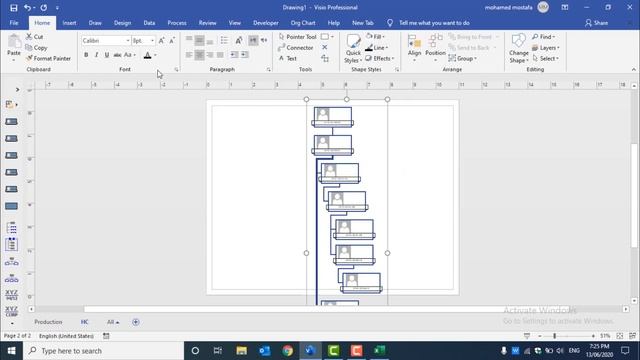The height and width of the screenshot is (360, 640).
Task: Select the Pointer Tool
Action: coord(298,37)
